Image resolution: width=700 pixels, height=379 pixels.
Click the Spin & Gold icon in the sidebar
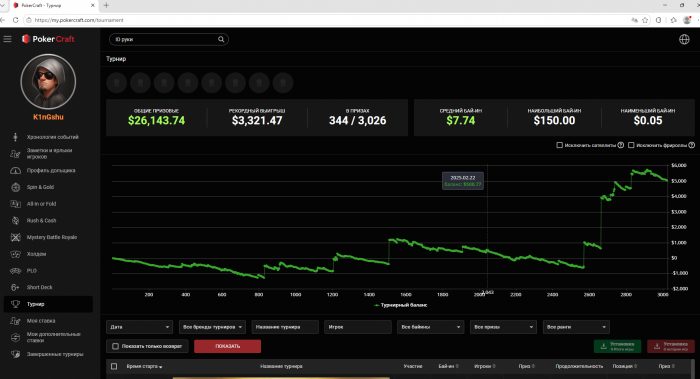pyautogui.click(x=16, y=187)
